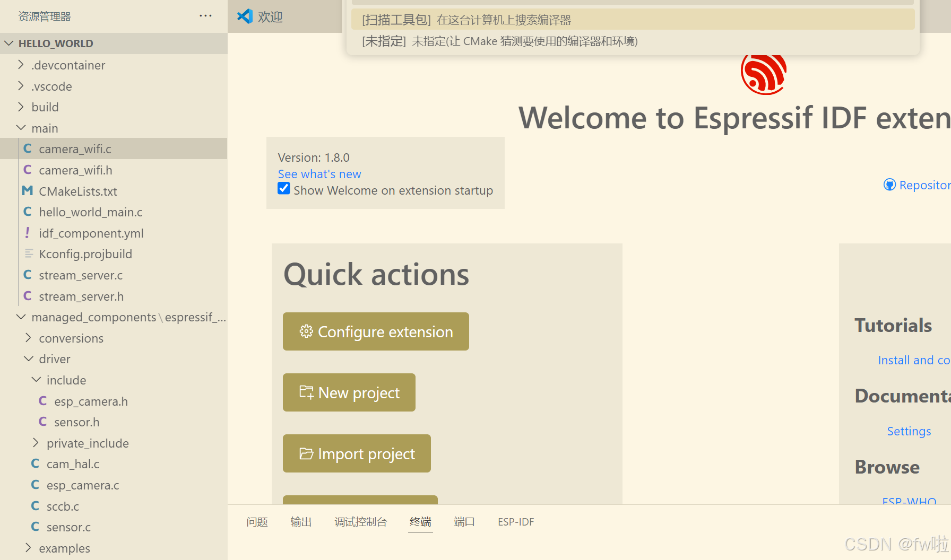Click the C icon of stream_server.h
951x560 pixels.
[28, 296]
